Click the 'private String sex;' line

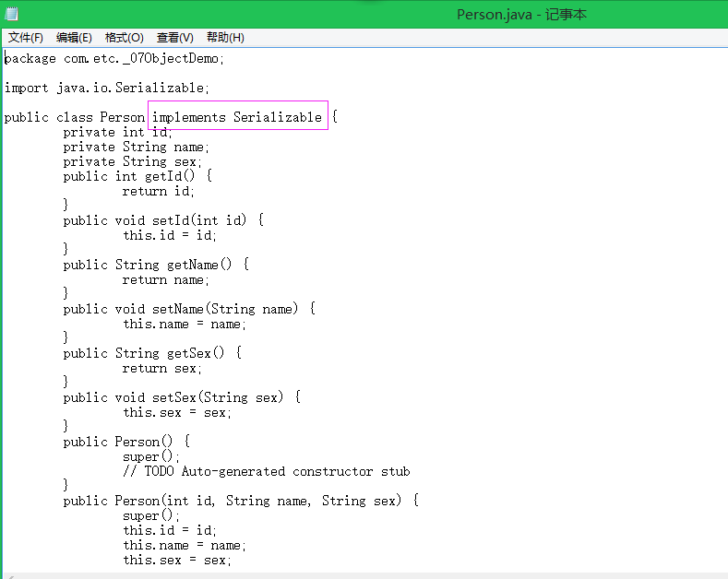[132, 162]
